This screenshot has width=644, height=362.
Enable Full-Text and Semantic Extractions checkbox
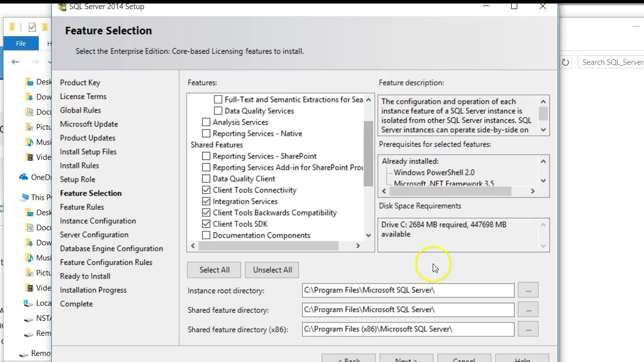click(x=218, y=100)
